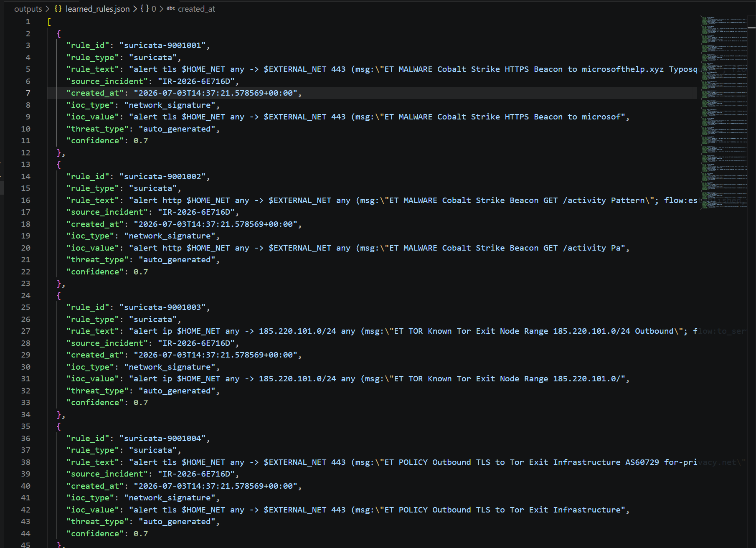The height and width of the screenshot is (548, 756).
Task: Open learned_rules.json breadcrumb item
Action: (x=98, y=9)
